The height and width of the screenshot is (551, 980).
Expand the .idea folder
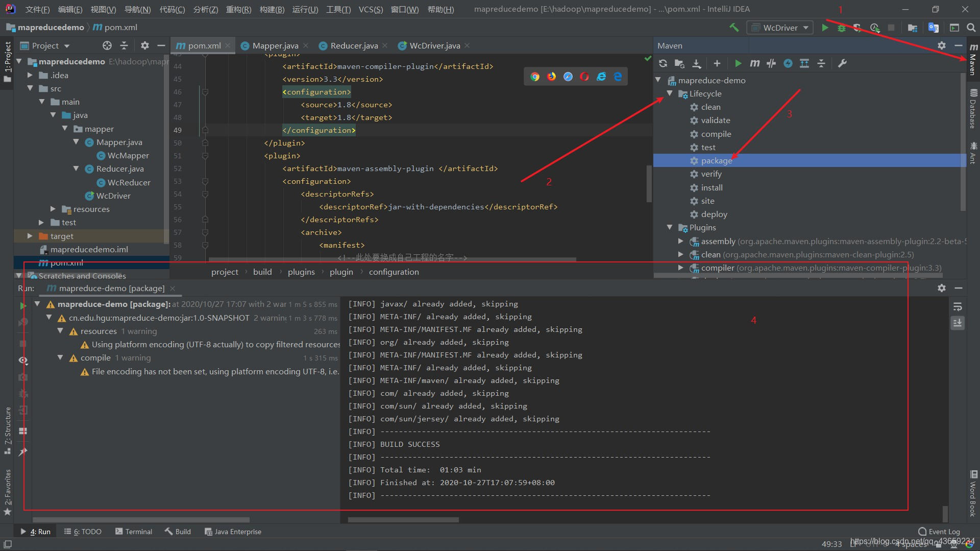click(x=30, y=75)
